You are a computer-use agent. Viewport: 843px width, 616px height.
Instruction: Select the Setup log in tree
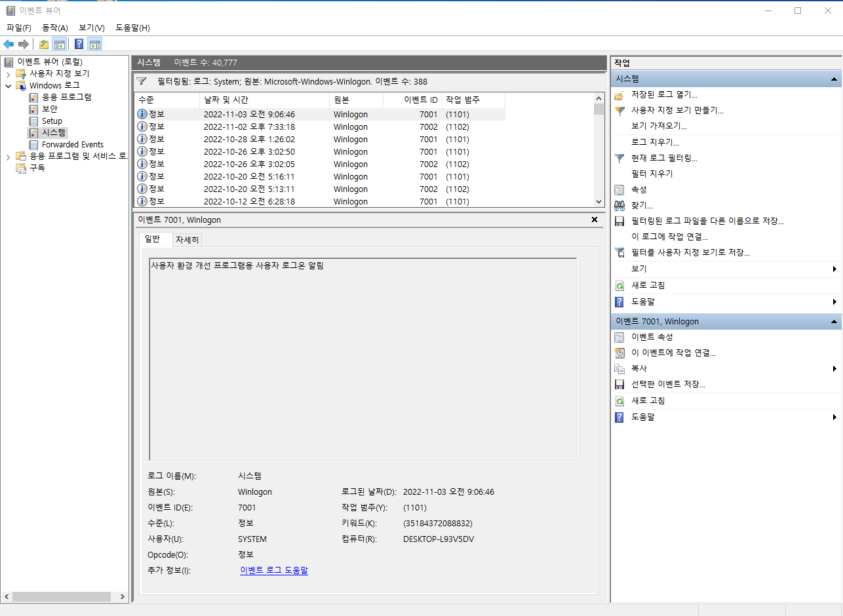click(x=52, y=121)
